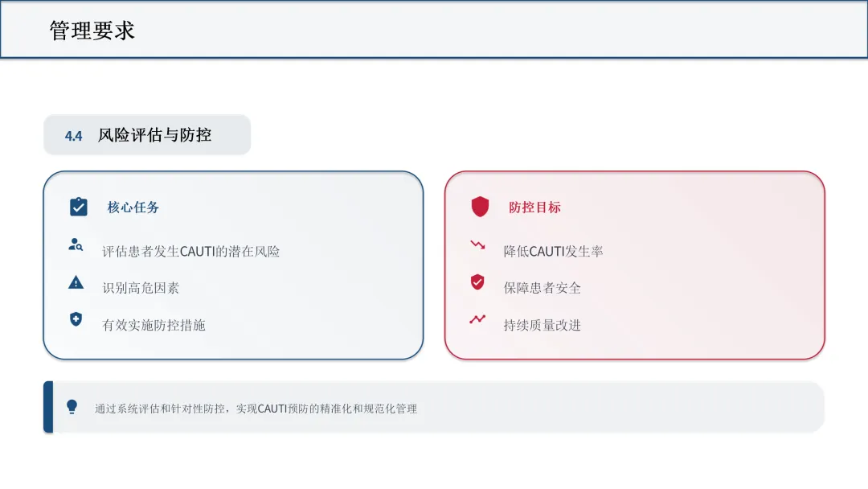
Task: Select the downward trend arrow icon
Action: coord(477,244)
